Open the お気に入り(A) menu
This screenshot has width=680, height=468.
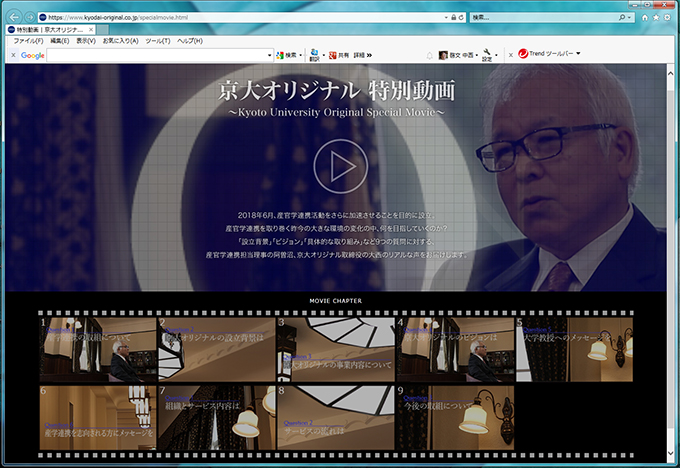coord(120,41)
